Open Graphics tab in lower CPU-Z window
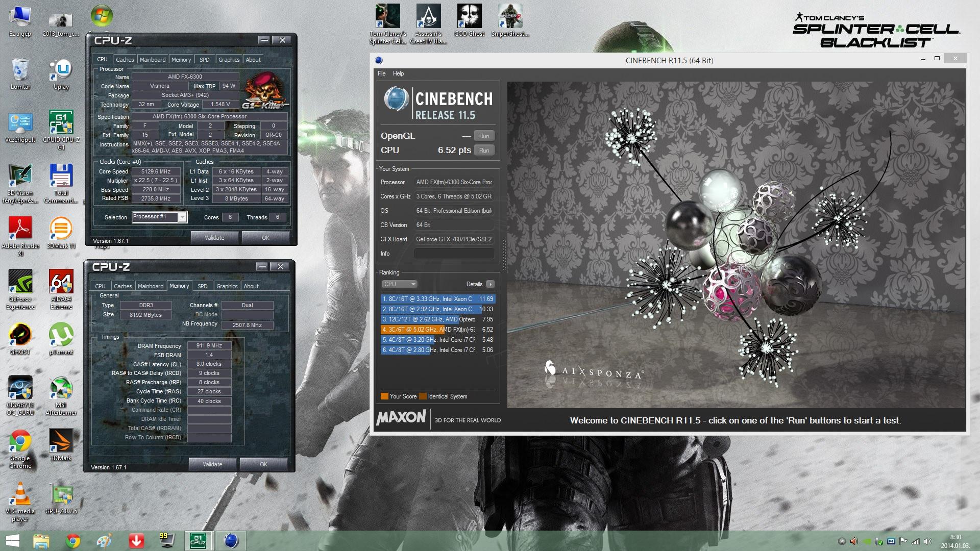Screen dimensions: 980x551 point(227,286)
